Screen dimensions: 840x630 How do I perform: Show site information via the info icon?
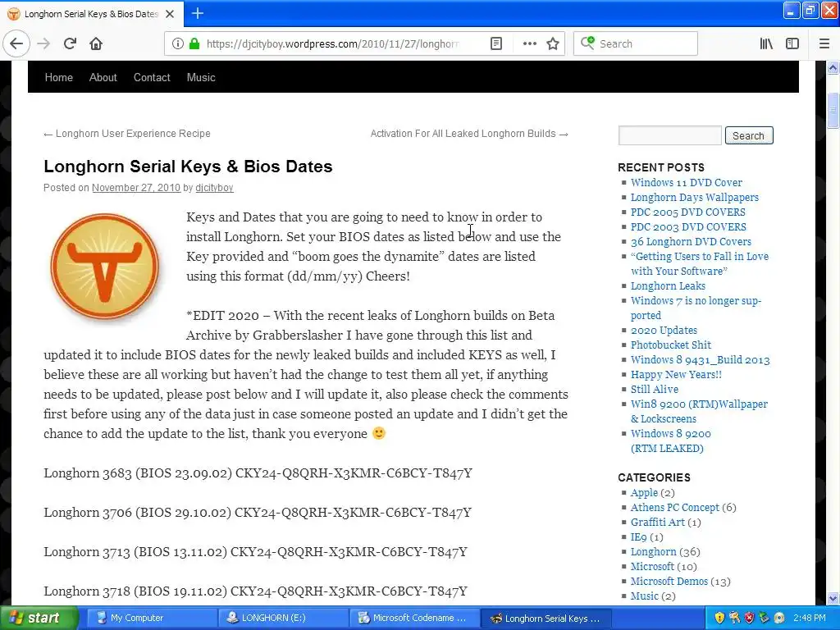coord(177,43)
